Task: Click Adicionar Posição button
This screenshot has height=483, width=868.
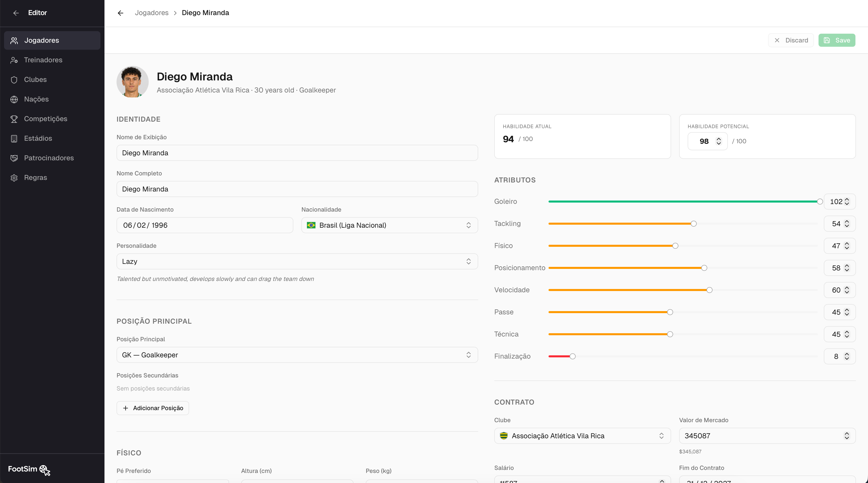Action: (x=153, y=408)
